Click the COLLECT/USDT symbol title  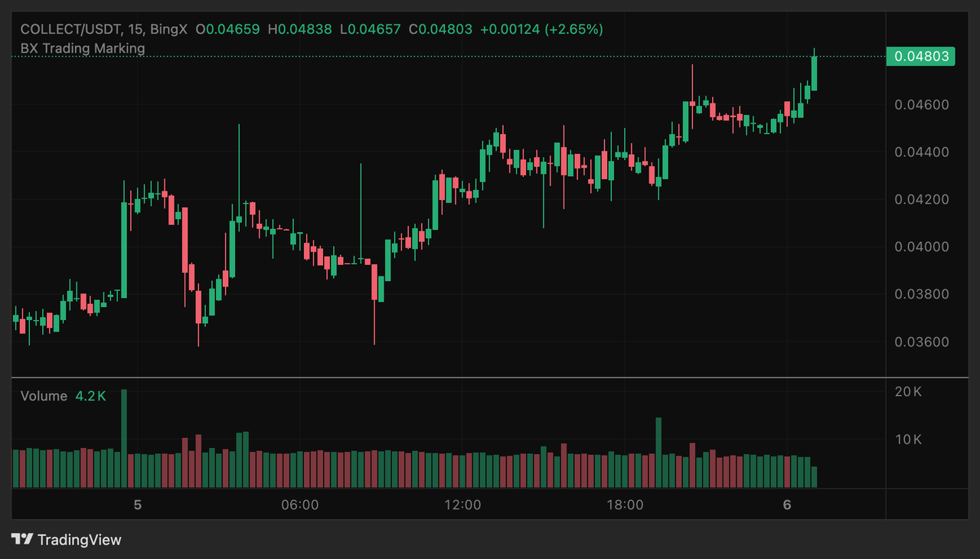pos(70,29)
